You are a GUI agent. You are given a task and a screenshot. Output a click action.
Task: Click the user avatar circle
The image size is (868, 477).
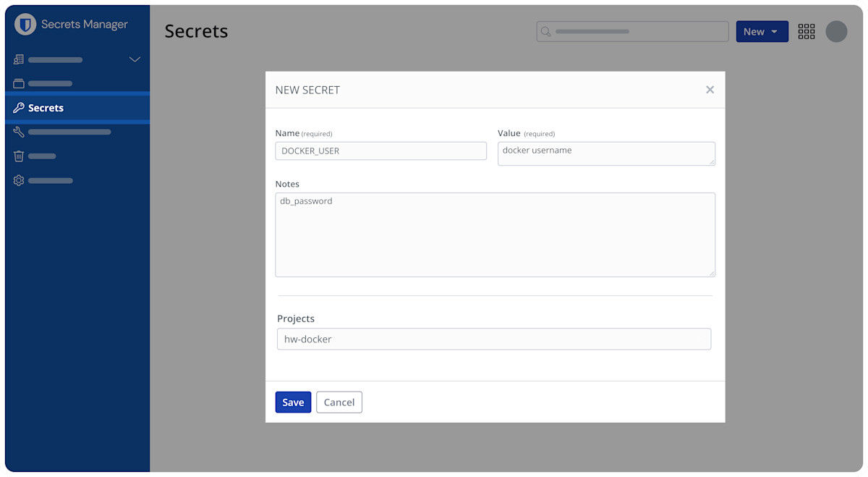pos(836,31)
